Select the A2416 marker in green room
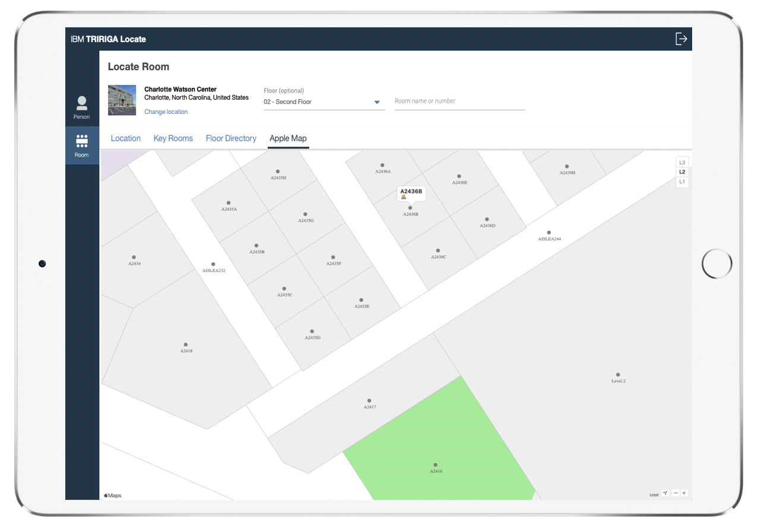 click(436, 465)
